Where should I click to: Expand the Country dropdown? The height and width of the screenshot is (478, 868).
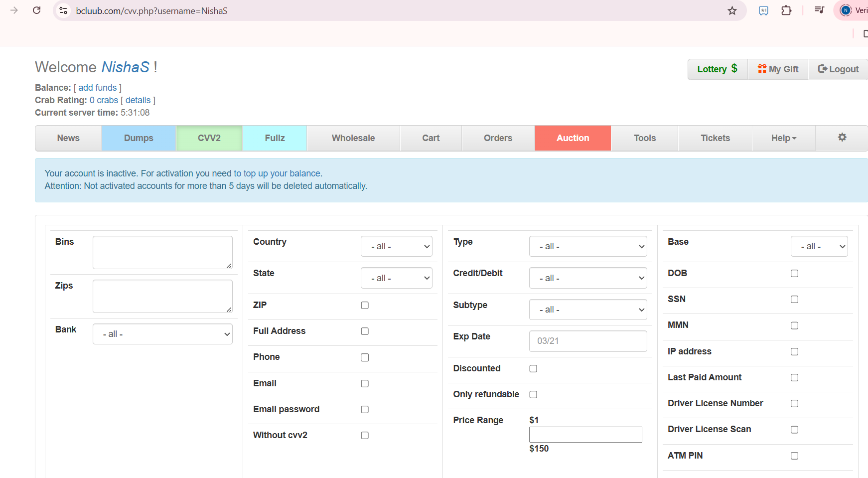click(x=396, y=246)
